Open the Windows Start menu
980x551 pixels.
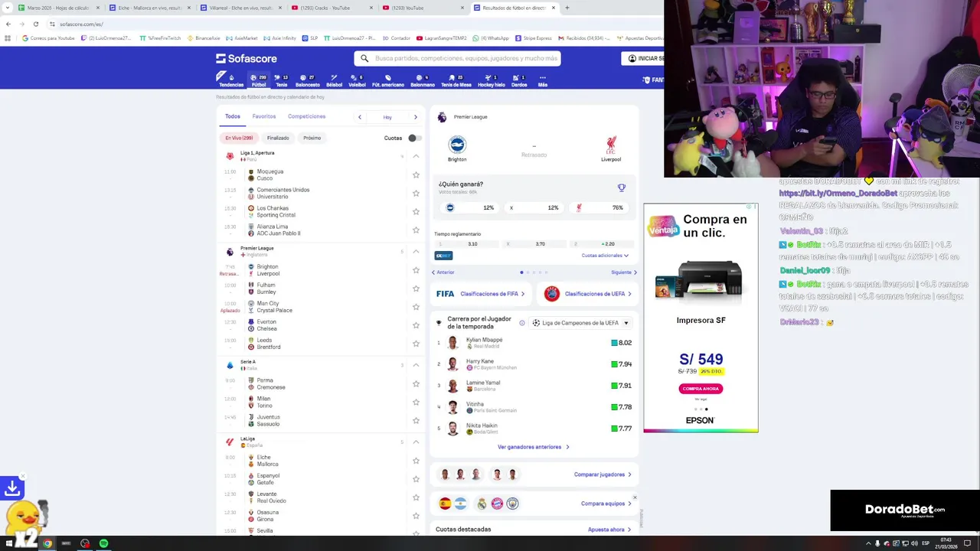click(x=8, y=543)
